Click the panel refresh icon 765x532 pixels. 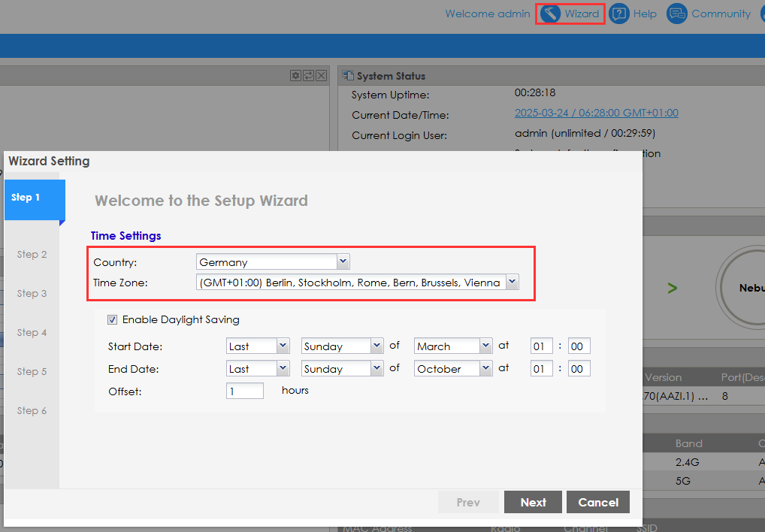point(308,76)
